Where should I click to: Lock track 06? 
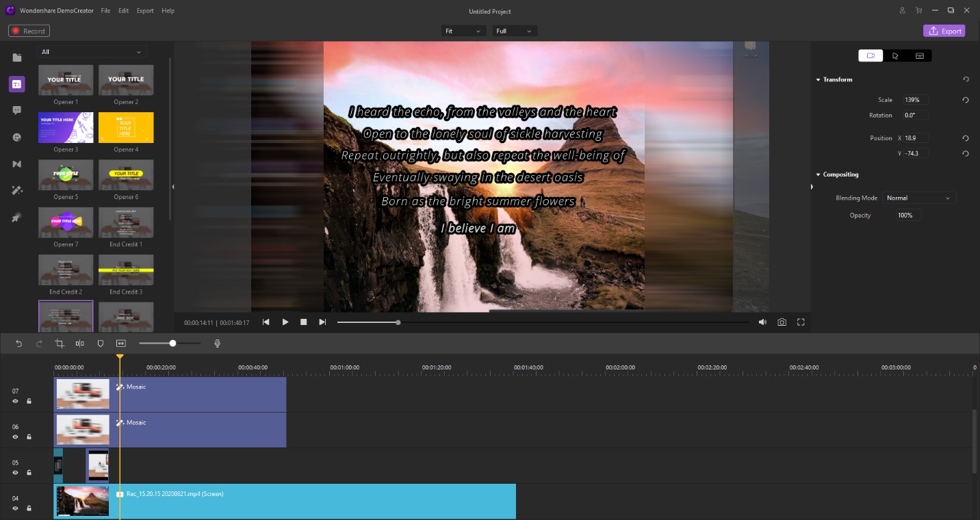[29, 437]
